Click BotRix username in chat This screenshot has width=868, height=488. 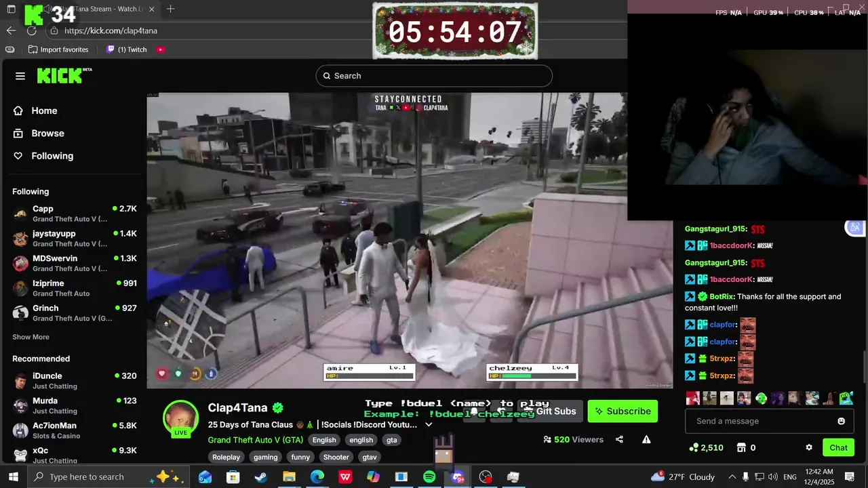click(x=722, y=297)
